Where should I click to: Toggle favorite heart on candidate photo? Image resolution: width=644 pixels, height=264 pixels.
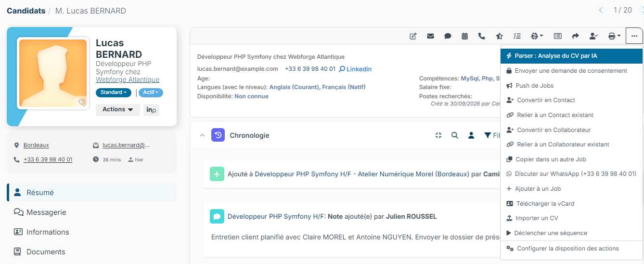(82, 102)
